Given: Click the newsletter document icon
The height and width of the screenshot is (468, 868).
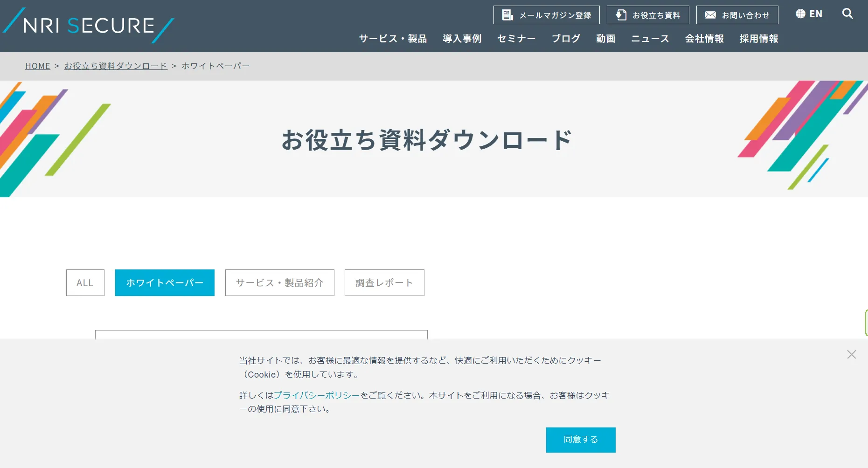Looking at the screenshot, I should pos(507,15).
